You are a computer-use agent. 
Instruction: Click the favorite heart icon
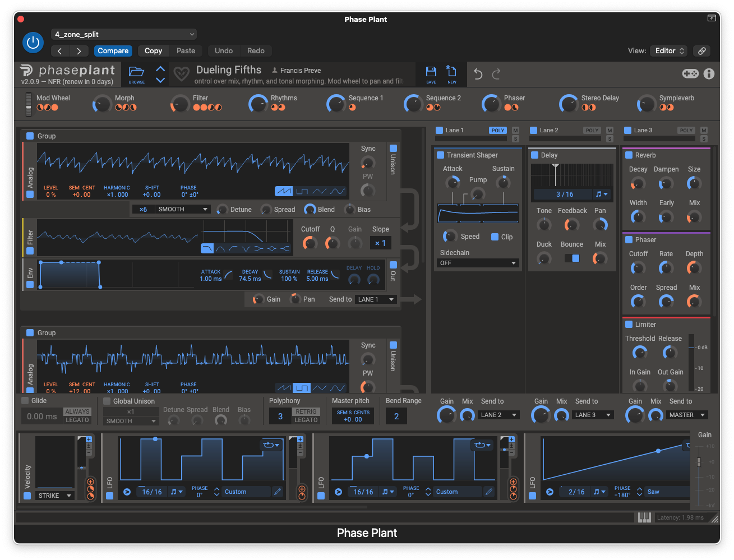(x=181, y=74)
